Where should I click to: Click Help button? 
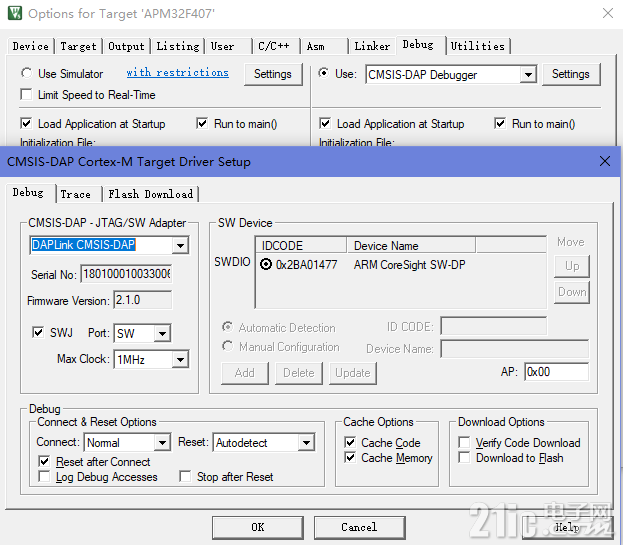point(567,527)
